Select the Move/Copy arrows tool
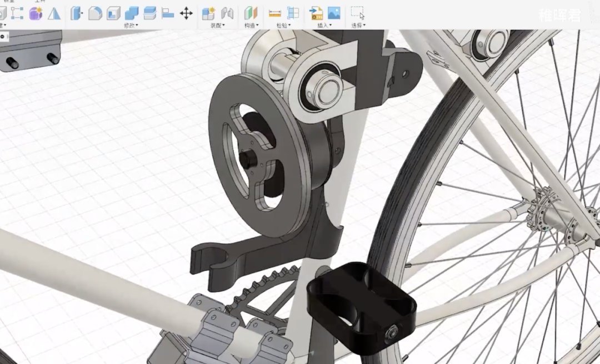The width and height of the screenshot is (600, 364). click(x=186, y=13)
